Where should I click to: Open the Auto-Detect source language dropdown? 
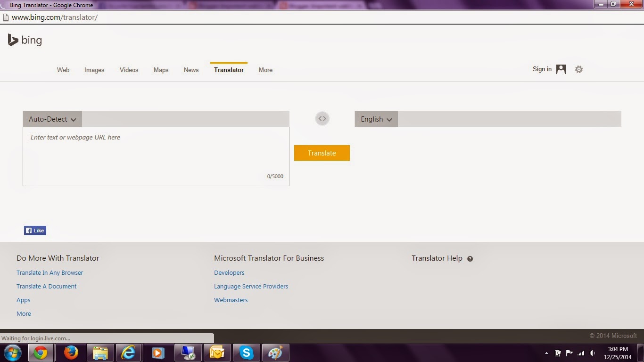click(x=52, y=119)
